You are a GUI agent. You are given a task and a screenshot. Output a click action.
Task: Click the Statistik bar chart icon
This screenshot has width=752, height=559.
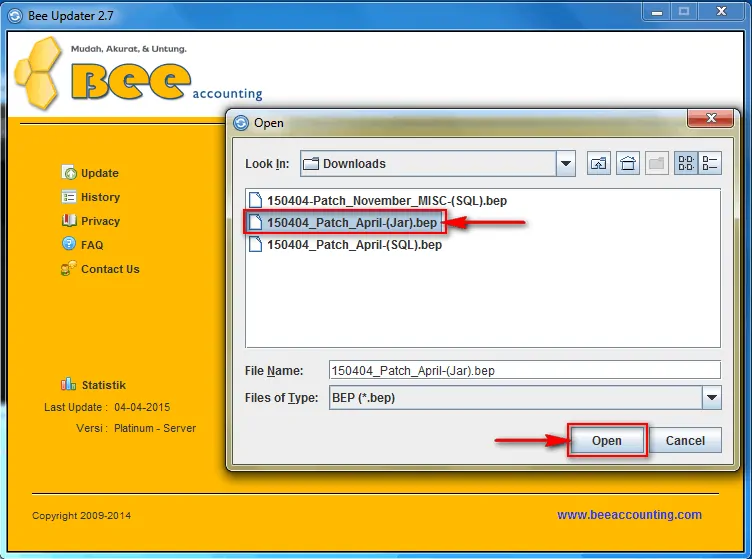coord(69,384)
